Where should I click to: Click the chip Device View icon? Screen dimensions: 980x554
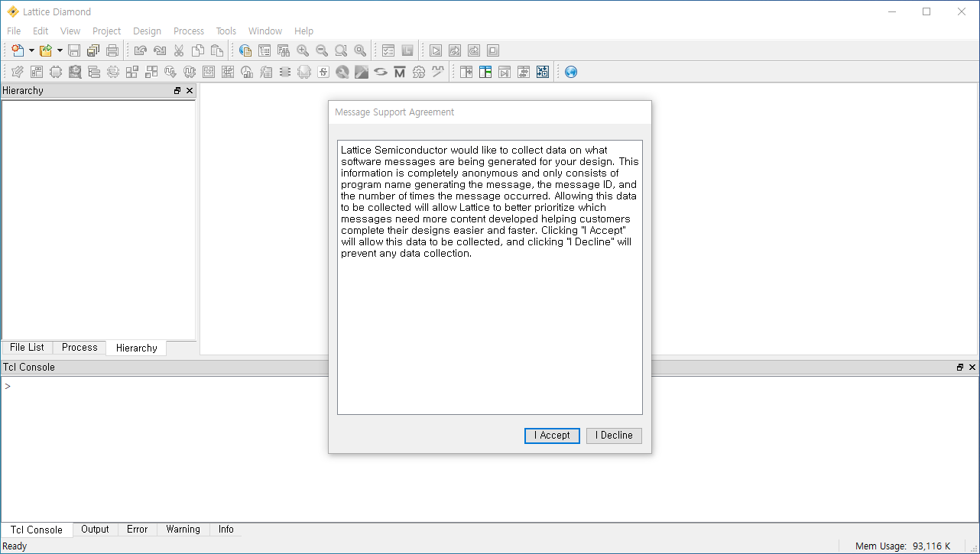point(56,72)
